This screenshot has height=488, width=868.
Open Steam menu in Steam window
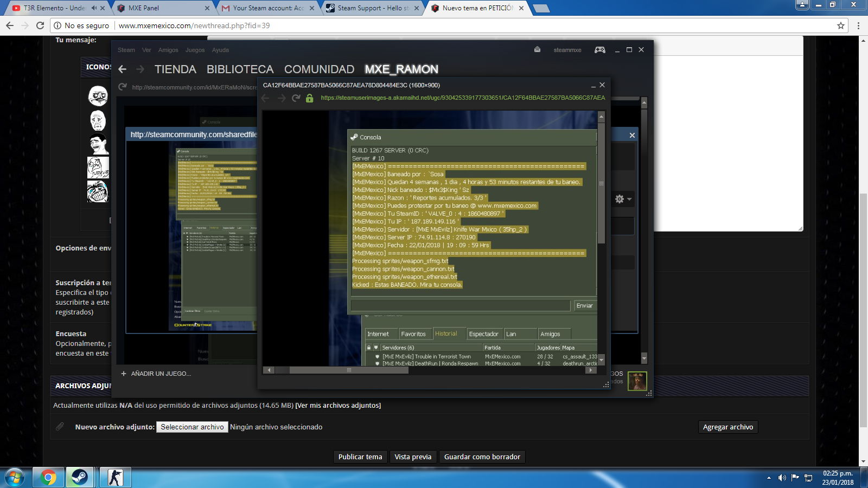[126, 50]
